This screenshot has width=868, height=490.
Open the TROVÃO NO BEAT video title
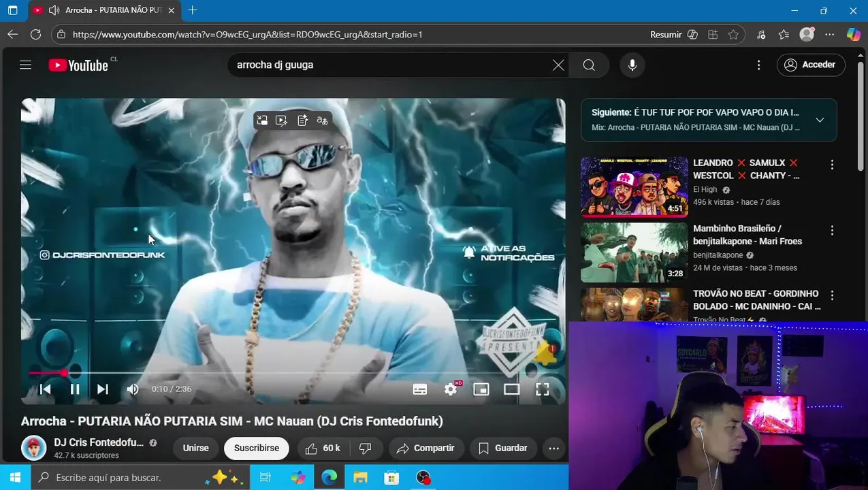757,300
